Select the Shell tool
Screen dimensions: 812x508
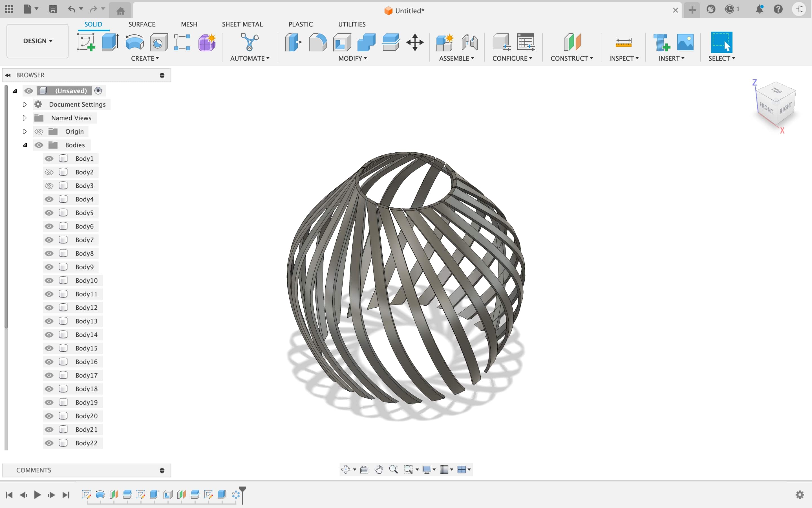pos(342,42)
